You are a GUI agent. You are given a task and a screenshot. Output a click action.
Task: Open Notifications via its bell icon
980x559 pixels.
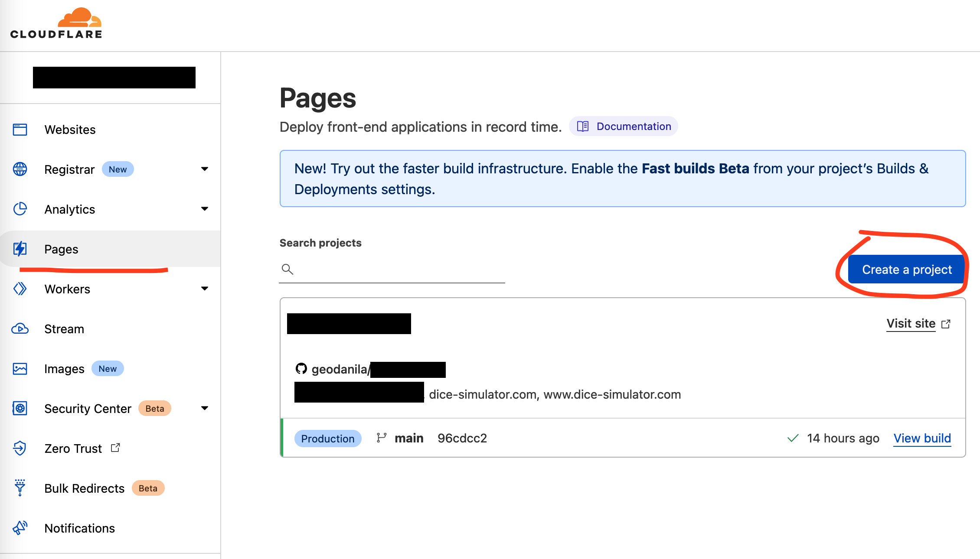click(x=20, y=528)
